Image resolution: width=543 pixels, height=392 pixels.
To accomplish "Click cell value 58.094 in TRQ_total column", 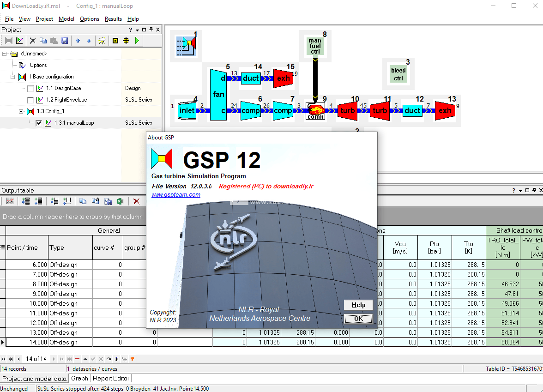I will click(x=503, y=342).
